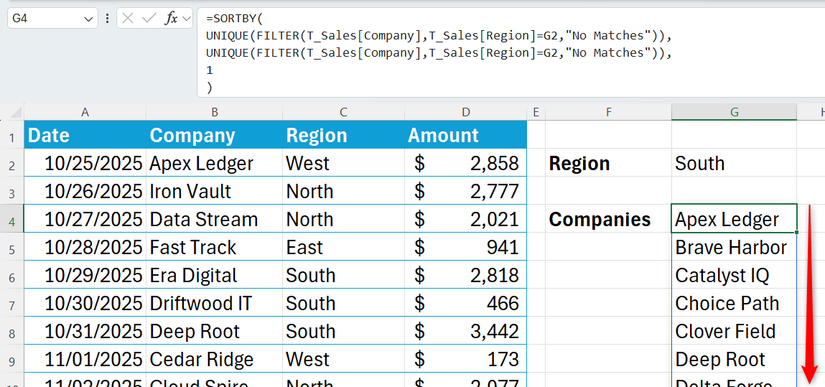Select column C header
825x387 pixels.
click(x=343, y=112)
